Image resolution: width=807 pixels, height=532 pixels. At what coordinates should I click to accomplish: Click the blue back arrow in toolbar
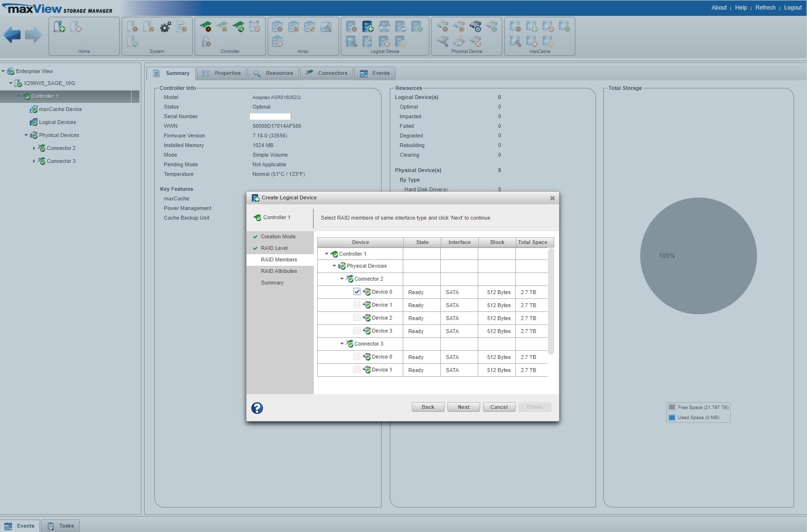(12, 35)
